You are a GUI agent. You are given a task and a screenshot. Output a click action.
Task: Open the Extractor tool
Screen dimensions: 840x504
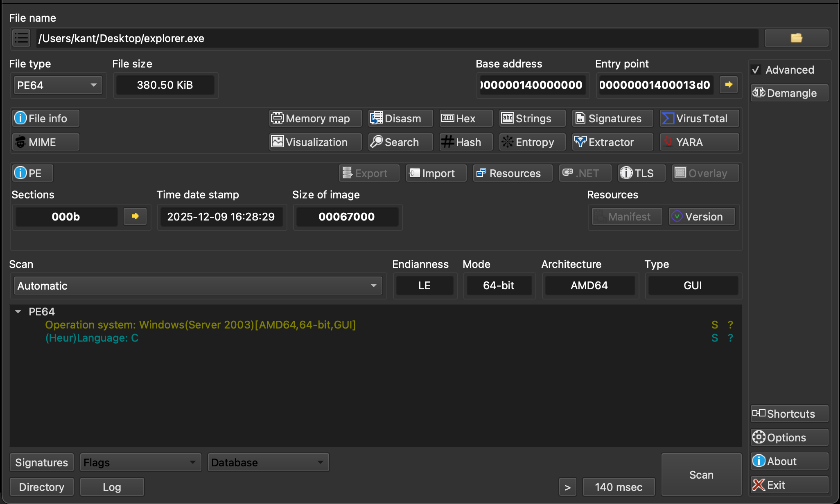pos(612,142)
